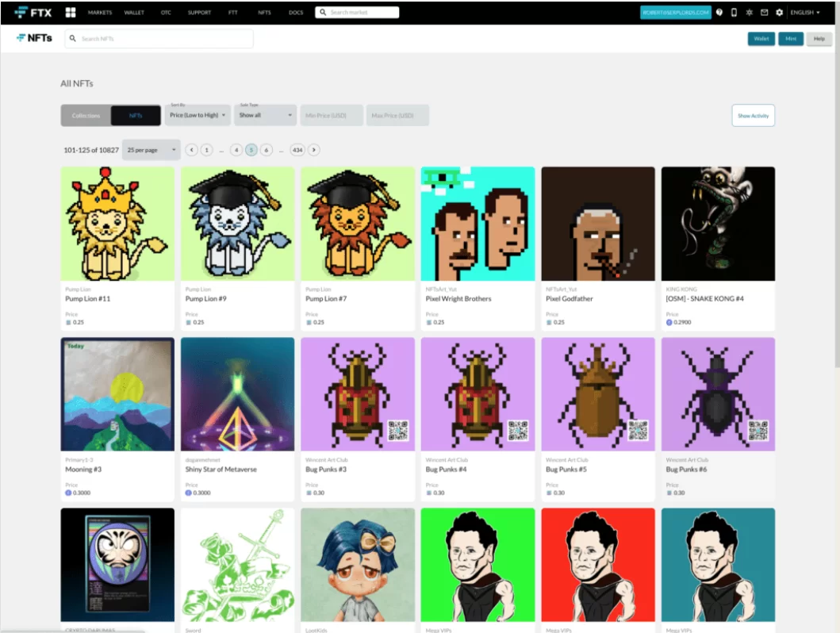Click the Help button
Image resolution: width=840 pixels, height=633 pixels.
[x=819, y=39]
